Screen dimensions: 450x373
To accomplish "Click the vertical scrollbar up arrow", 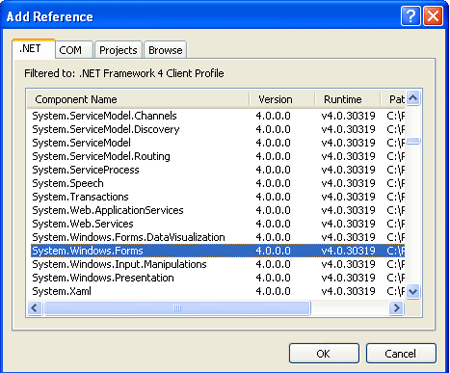I will 413,98.
